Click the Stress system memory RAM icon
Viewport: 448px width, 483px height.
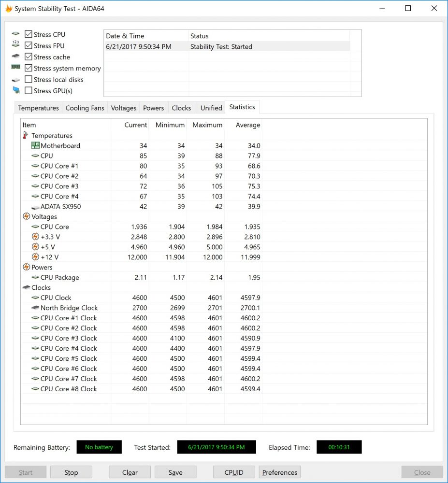pos(16,67)
